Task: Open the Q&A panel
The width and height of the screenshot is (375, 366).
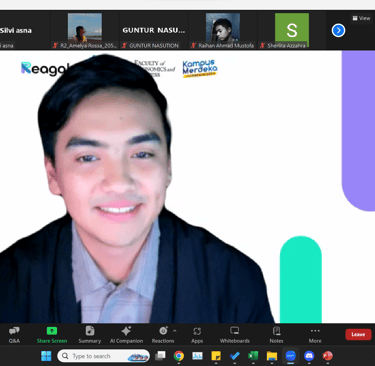Action: tap(14, 335)
